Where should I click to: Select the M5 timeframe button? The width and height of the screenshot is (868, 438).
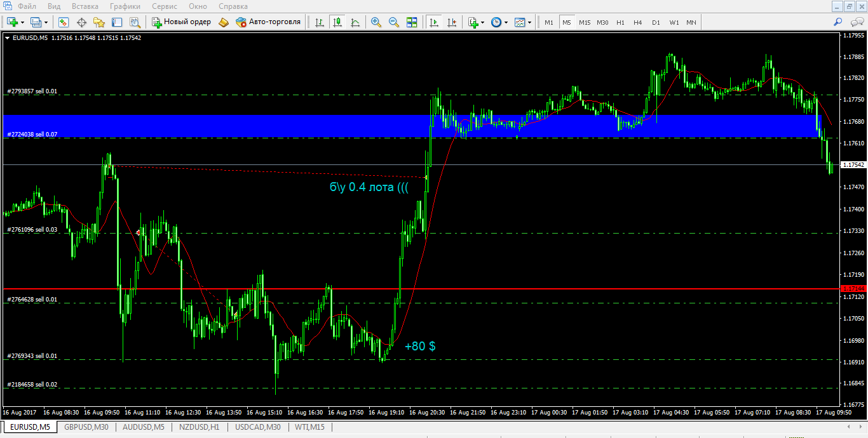(x=567, y=22)
